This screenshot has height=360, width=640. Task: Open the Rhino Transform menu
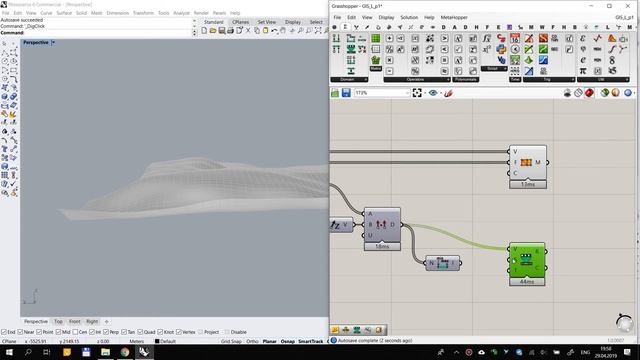point(143,13)
